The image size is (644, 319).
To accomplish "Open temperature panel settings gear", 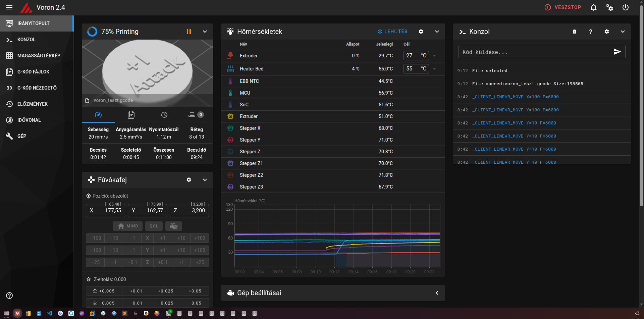I will tap(421, 32).
